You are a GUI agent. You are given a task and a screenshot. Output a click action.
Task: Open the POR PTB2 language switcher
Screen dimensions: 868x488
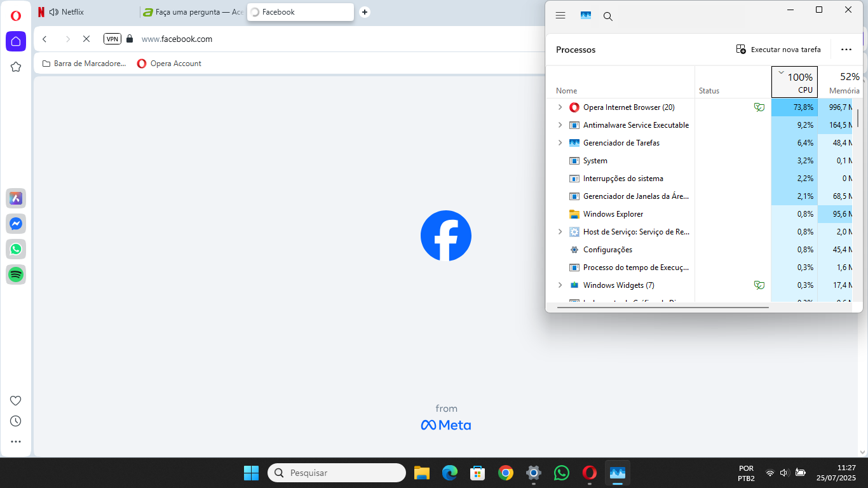tap(747, 473)
